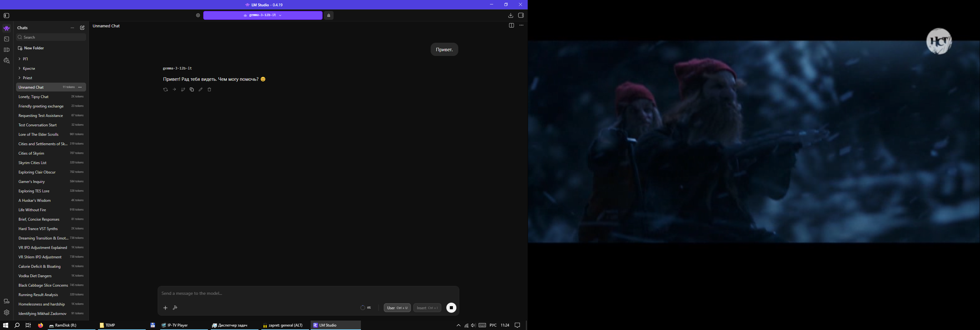Viewport: 980px width, 330px height.
Task: Regenerate the assistant's response
Action: pos(166,90)
